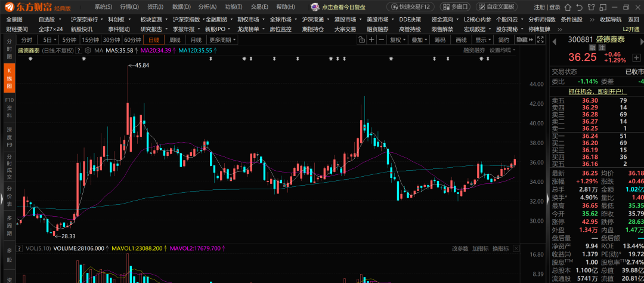The width and height of the screenshot is (644, 283).
Task: Collapse navigation with 收起导航
Action: [x=611, y=19]
